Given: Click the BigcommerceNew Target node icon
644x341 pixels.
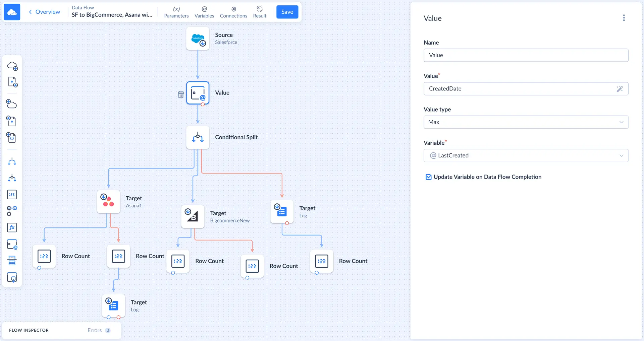Looking at the screenshot, I should 193,216.
